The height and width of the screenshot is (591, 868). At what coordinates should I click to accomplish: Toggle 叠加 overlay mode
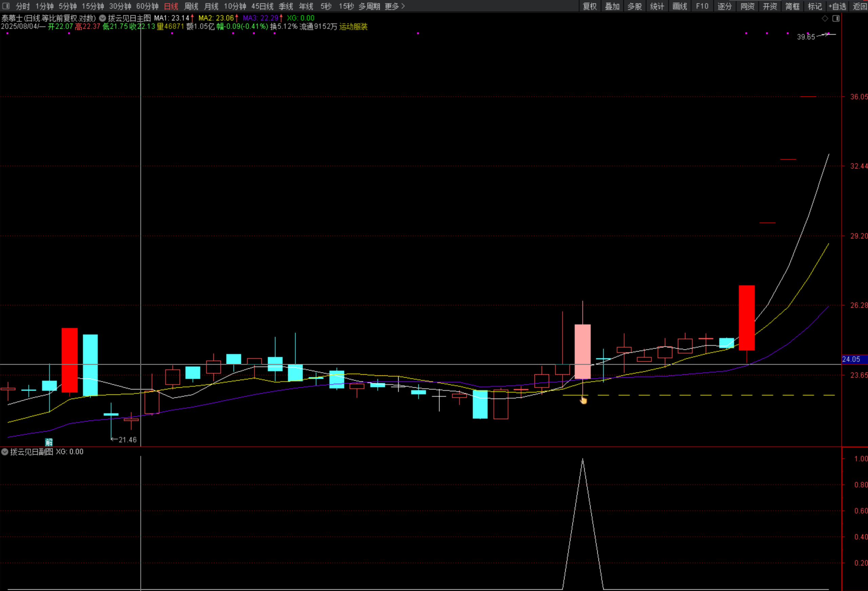[x=612, y=6]
